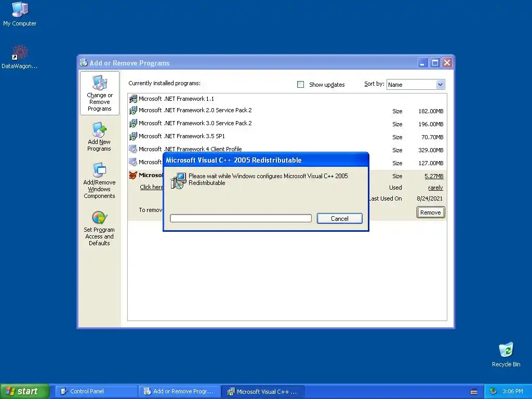Click the .NET Framework 3.5 SP1 icon
The height and width of the screenshot is (399, 532).
(x=133, y=136)
